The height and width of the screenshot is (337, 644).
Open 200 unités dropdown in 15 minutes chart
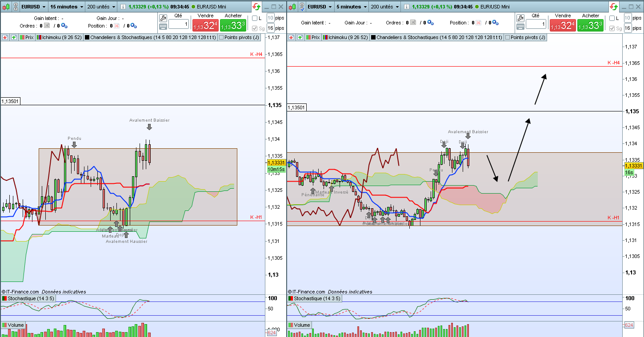101,7
